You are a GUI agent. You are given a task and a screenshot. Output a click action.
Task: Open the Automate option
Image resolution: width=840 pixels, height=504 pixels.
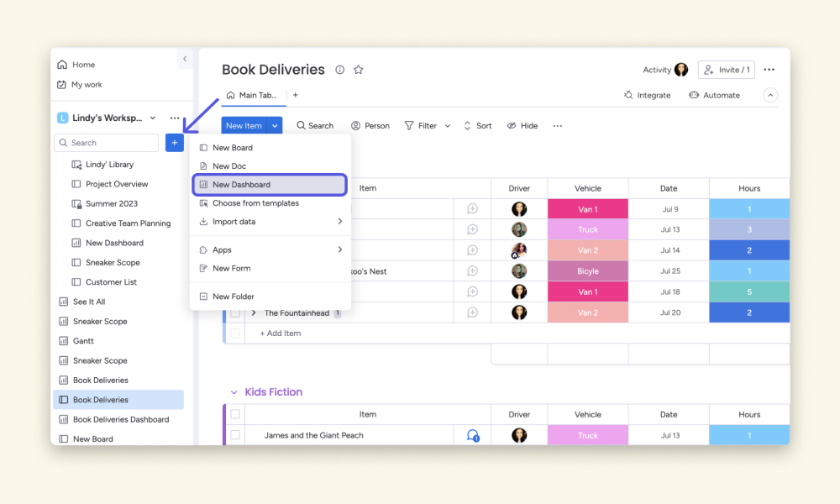[715, 95]
